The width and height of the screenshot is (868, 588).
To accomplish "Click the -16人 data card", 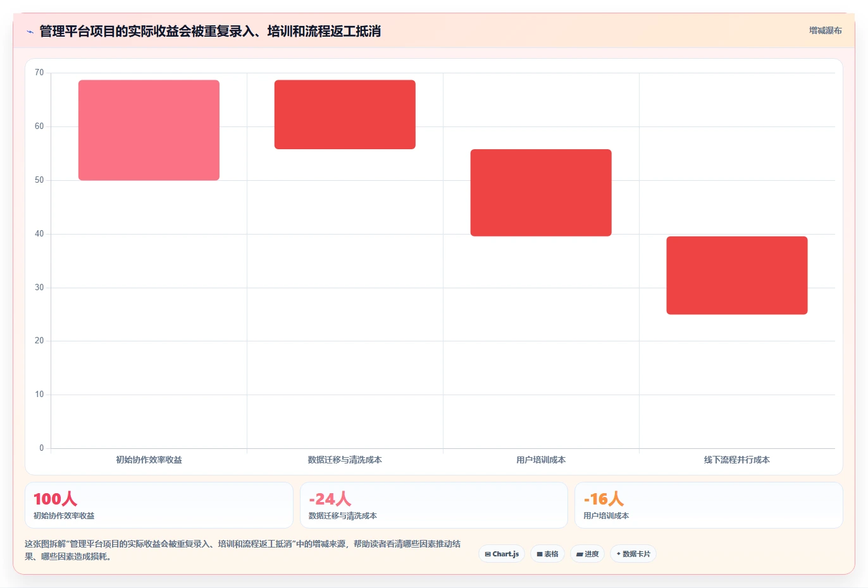I will pyautogui.click(x=709, y=505).
